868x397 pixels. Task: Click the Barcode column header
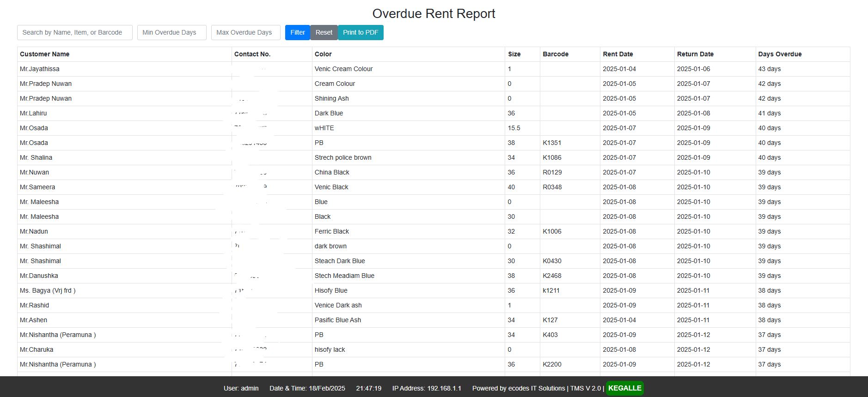(x=556, y=54)
